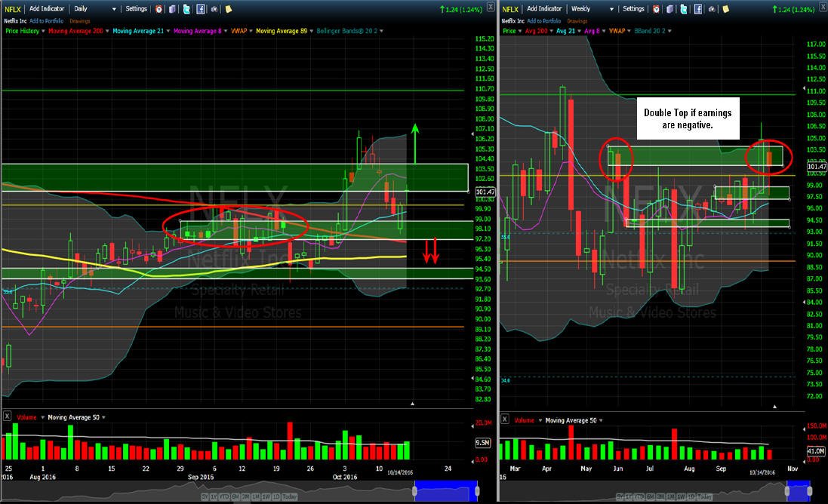Open Drawings link in Daily chart

[80, 21]
